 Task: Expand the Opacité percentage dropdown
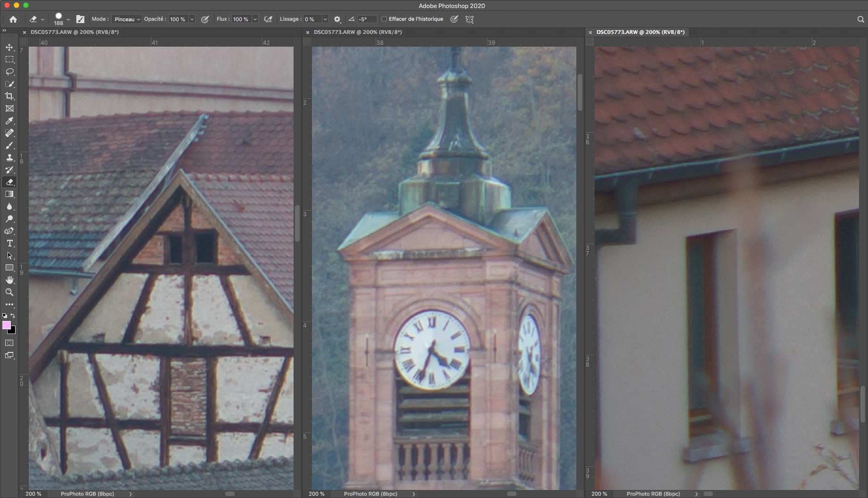click(x=192, y=19)
